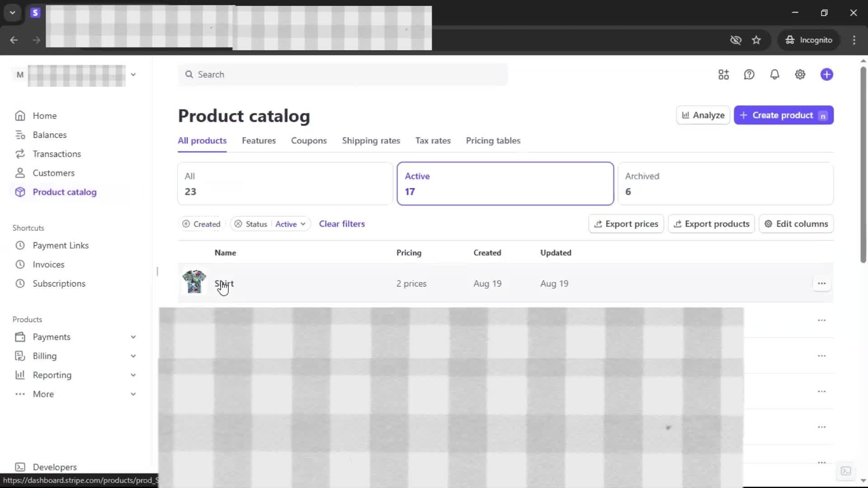The image size is (868, 488).
Task: Click the Transactions arrows icon
Action: (x=20, y=154)
